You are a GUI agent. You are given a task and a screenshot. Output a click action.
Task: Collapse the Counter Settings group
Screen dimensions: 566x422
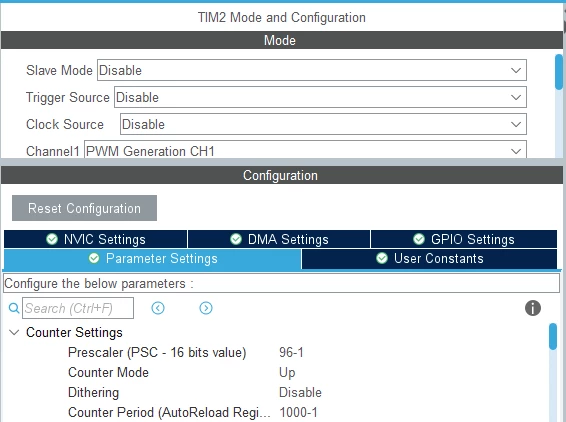tap(14, 332)
